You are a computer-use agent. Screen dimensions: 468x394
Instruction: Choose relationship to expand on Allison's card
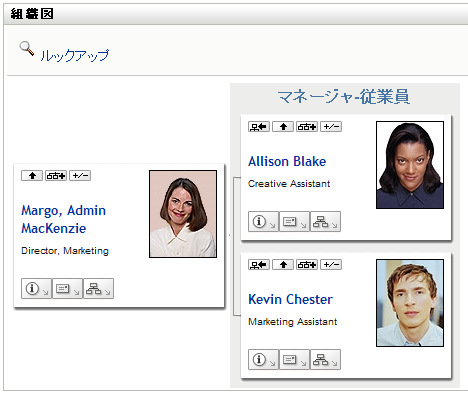coord(307,127)
